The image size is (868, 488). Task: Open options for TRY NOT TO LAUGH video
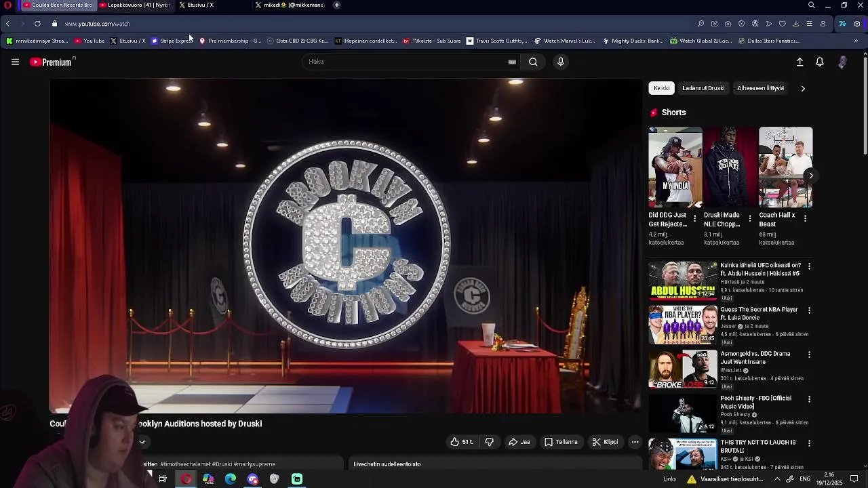click(x=809, y=443)
